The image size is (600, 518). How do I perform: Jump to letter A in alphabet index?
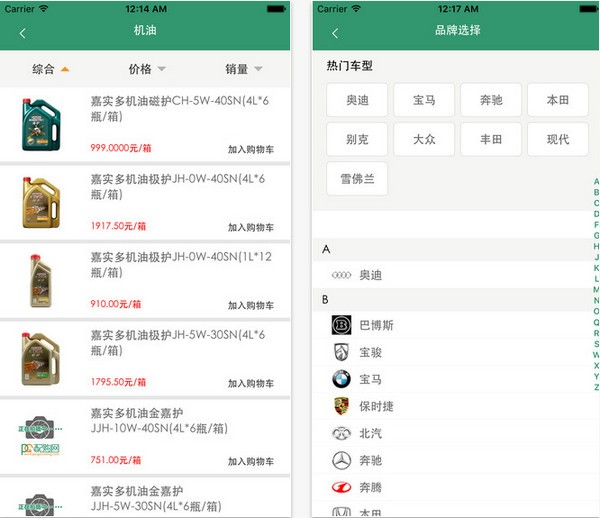(x=596, y=181)
